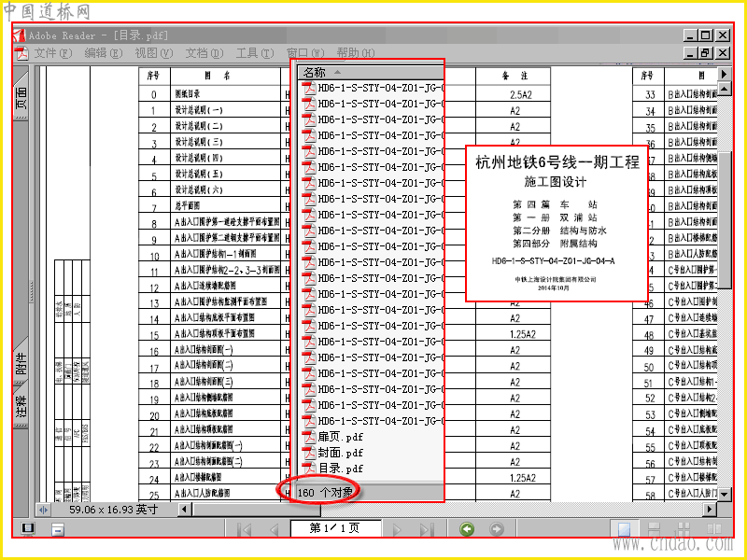Image resolution: width=747 pixels, height=560 pixels.
Task: Go to first page icon
Action: click(244, 529)
